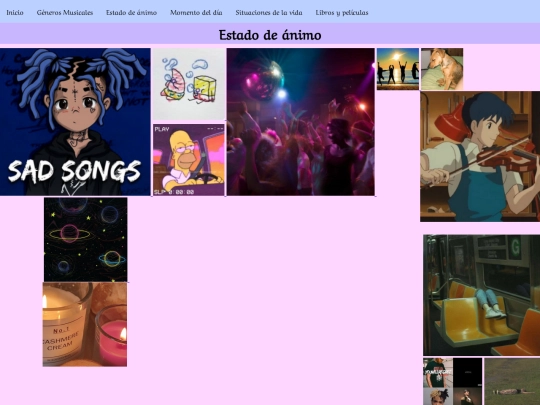Image resolution: width=540 pixels, height=405 pixels.
Task: Open the Inicio nav link
Action: point(15,12)
